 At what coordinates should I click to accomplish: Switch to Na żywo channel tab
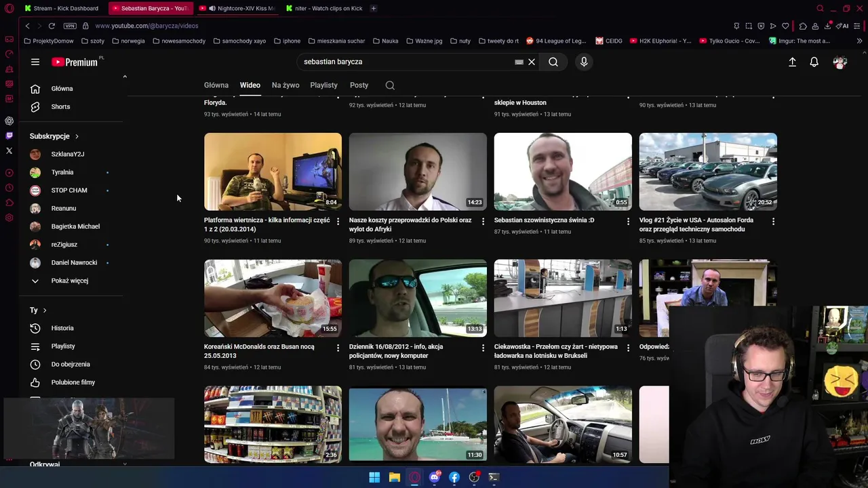(285, 85)
